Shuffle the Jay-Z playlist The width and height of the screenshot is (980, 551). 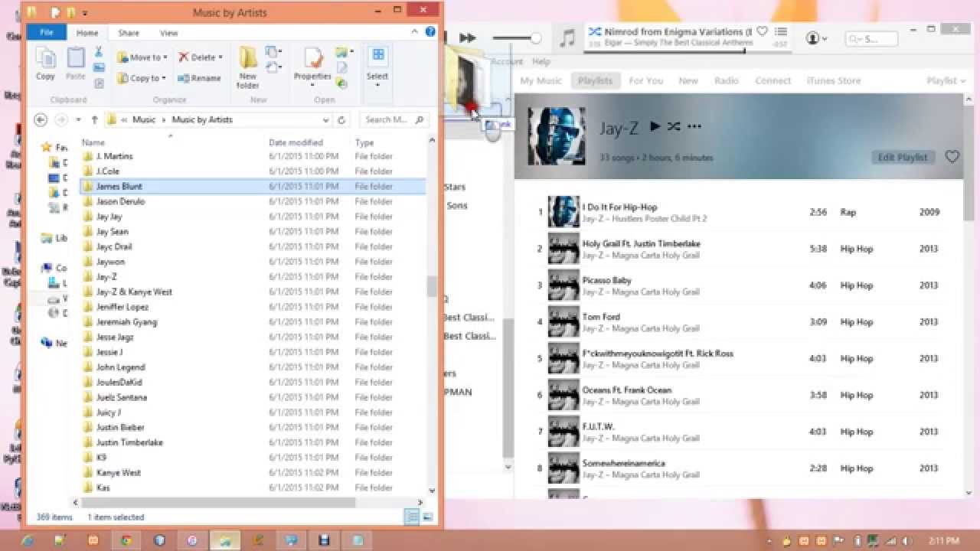click(x=674, y=126)
